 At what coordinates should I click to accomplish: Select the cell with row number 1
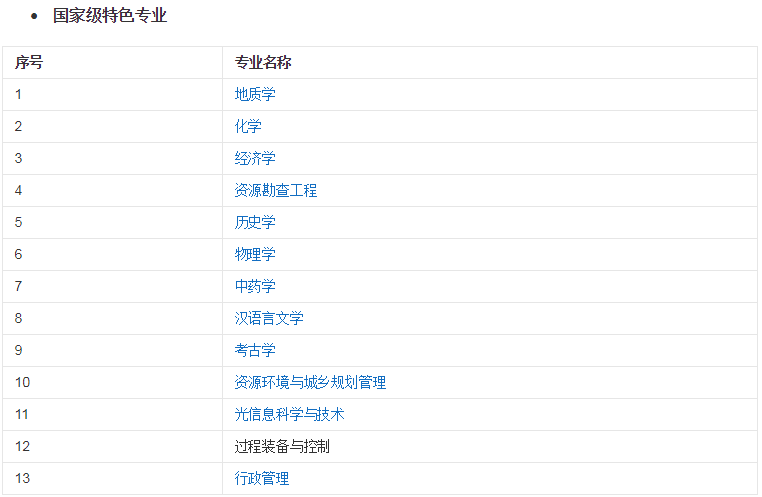(19, 95)
